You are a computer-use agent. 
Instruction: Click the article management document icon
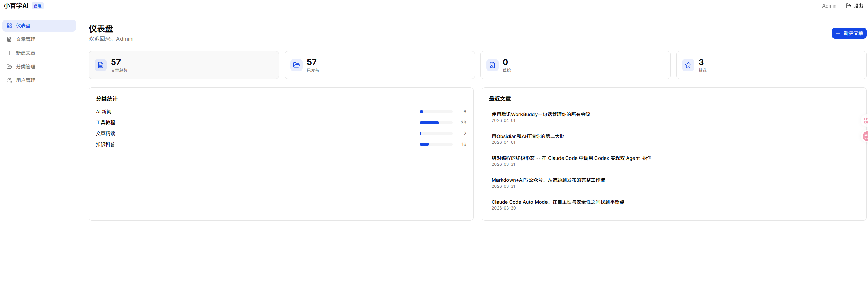pos(9,39)
